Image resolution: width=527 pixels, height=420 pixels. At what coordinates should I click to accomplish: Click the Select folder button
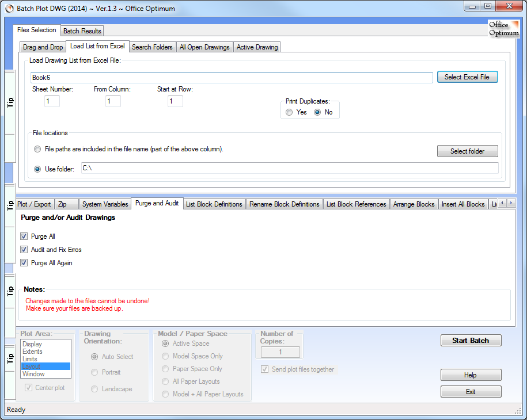click(x=467, y=151)
